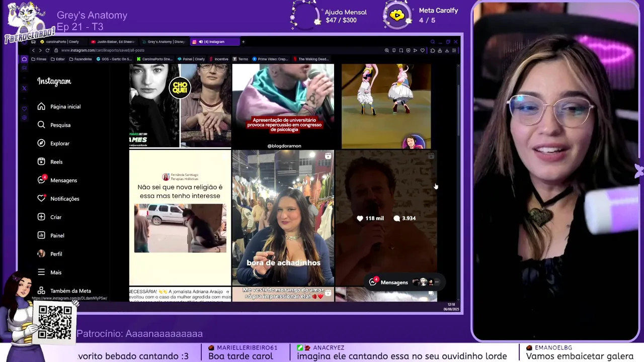Open Também da Meta item

tap(64, 291)
